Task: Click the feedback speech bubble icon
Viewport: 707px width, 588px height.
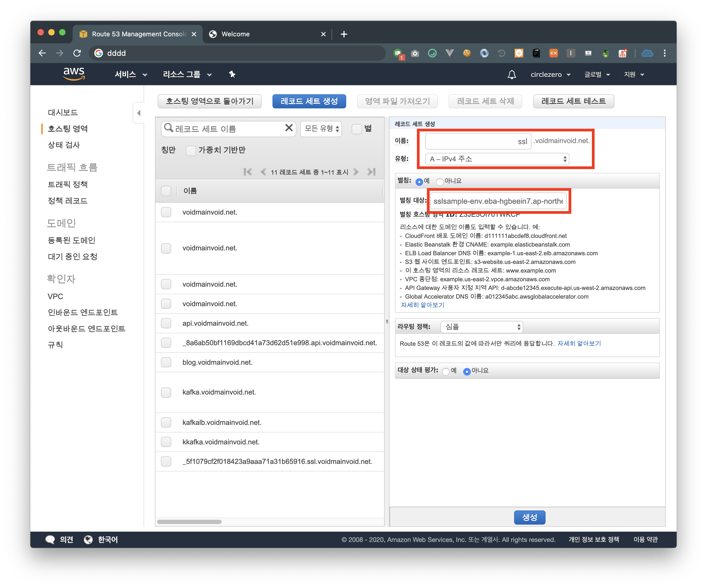Action: coord(50,539)
